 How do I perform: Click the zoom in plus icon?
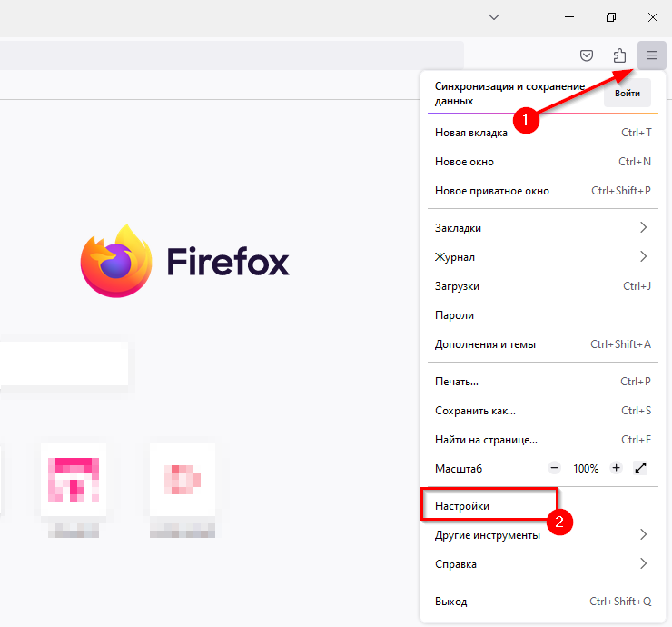tap(616, 468)
